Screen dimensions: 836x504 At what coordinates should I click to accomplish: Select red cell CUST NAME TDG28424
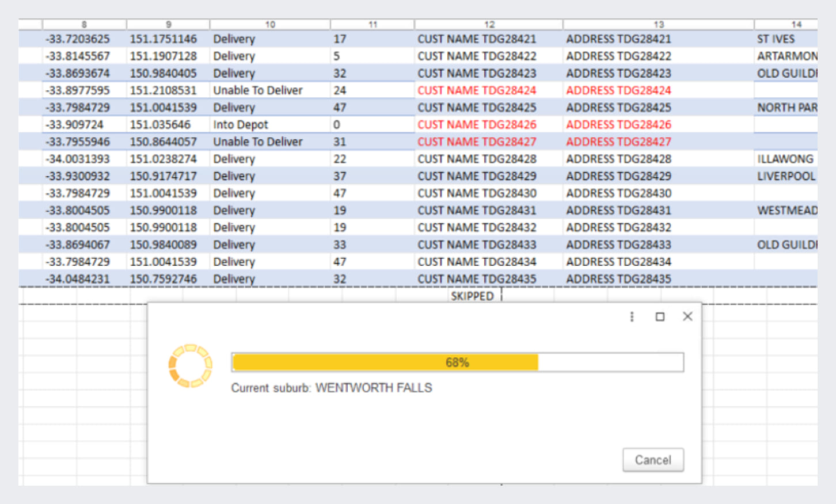coord(477,90)
